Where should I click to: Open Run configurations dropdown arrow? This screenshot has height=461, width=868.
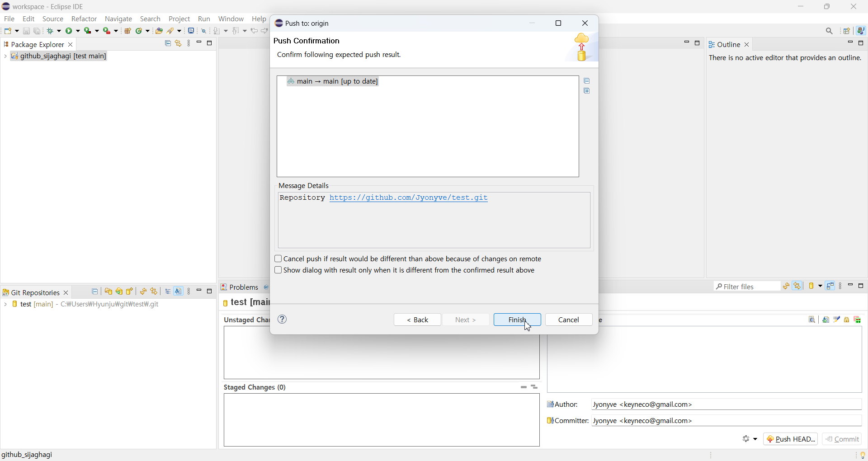coord(78,31)
